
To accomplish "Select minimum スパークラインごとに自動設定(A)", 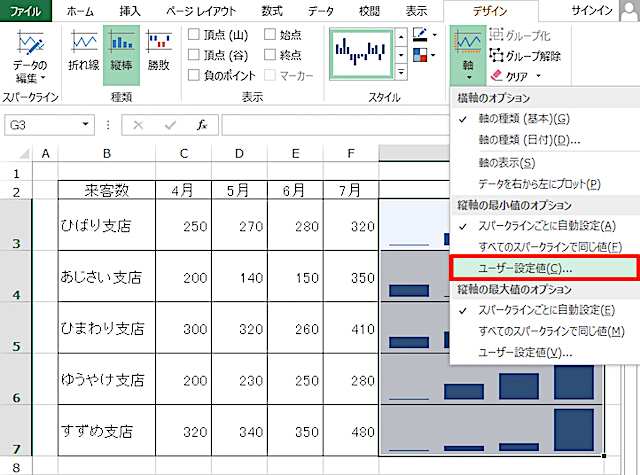I will [x=545, y=226].
